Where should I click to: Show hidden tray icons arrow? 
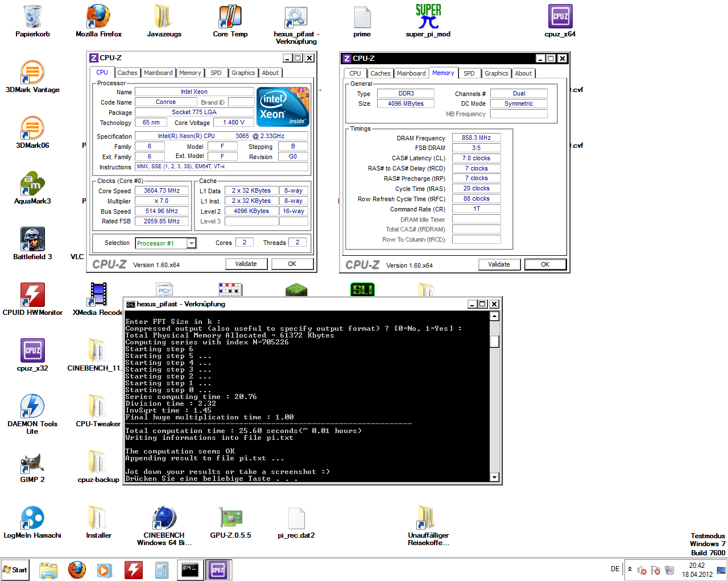630,569
